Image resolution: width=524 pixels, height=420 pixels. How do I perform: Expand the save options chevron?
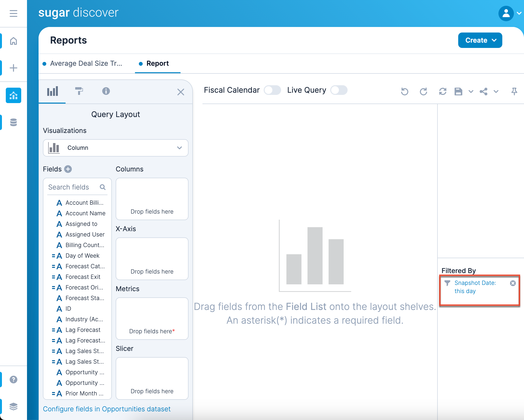[471, 92]
